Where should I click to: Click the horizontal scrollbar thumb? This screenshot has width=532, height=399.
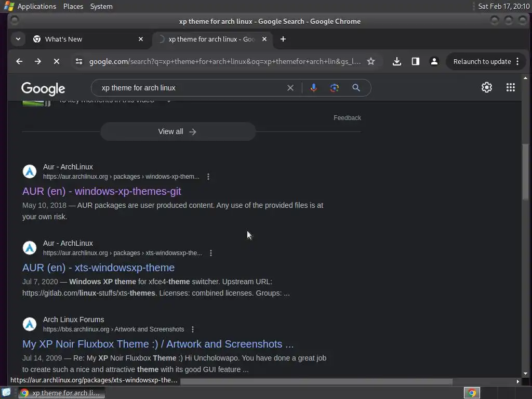(x=316, y=382)
